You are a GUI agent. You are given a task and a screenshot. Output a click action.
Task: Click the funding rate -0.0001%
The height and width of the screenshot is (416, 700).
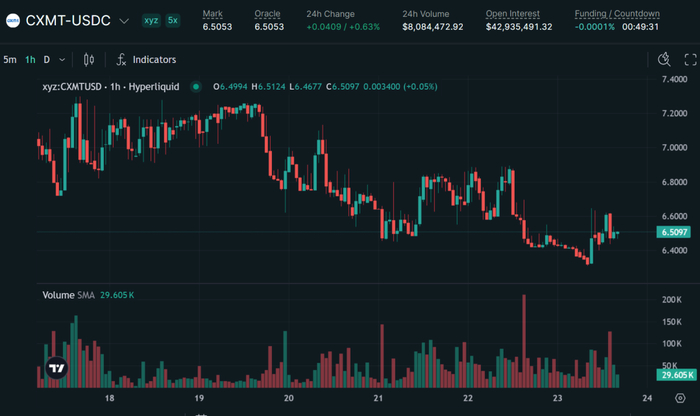coord(595,27)
